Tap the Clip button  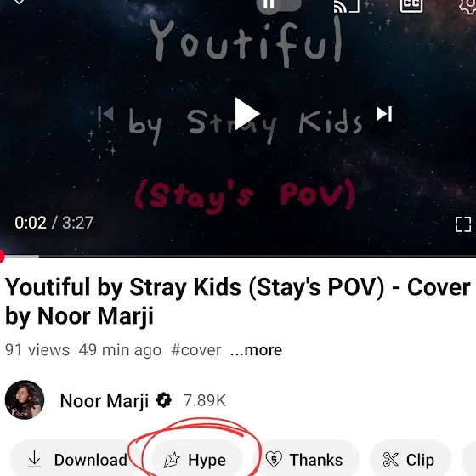click(410, 459)
